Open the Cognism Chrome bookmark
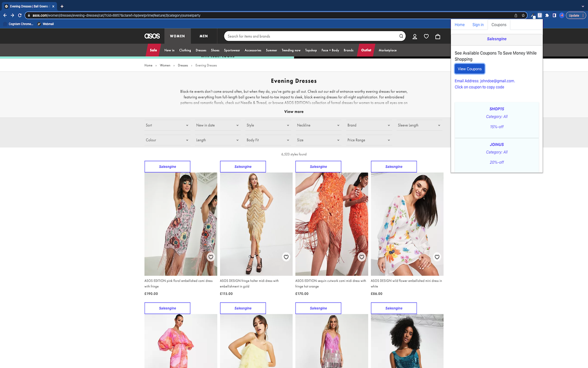This screenshot has height=368, width=588. point(18,24)
